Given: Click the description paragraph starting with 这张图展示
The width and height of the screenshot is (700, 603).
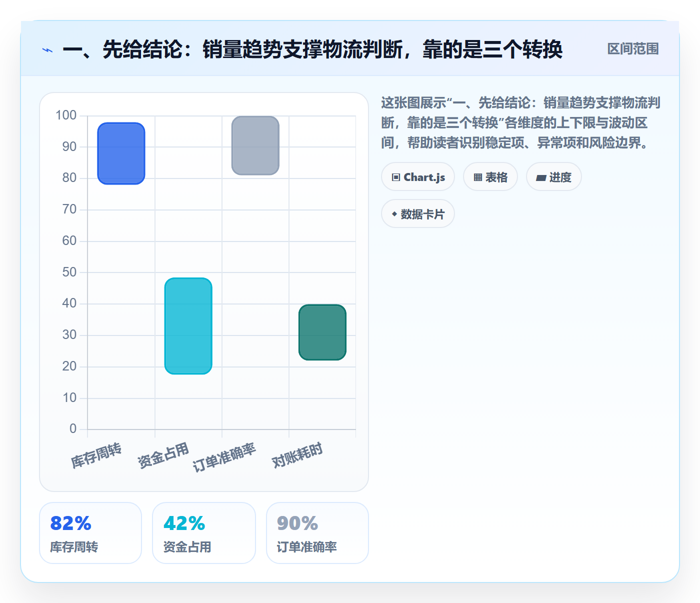Looking at the screenshot, I should click(521, 123).
